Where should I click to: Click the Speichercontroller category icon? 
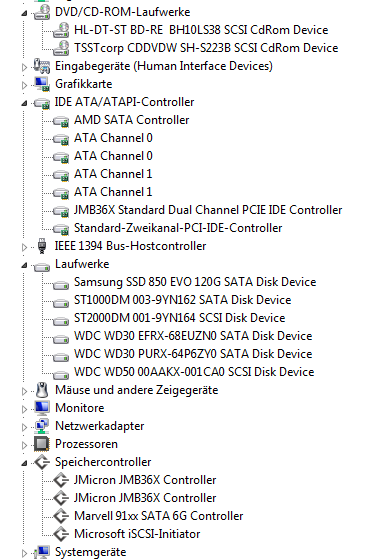[42, 462]
